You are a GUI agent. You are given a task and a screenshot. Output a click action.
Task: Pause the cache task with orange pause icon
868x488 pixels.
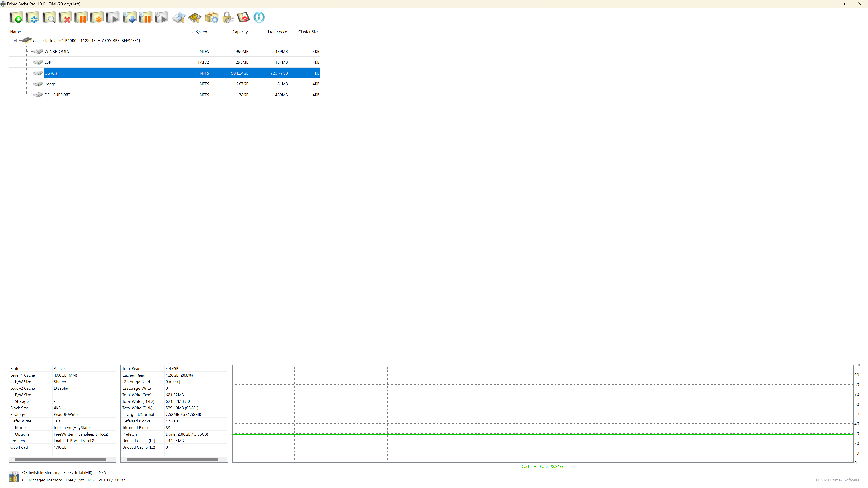(x=81, y=17)
